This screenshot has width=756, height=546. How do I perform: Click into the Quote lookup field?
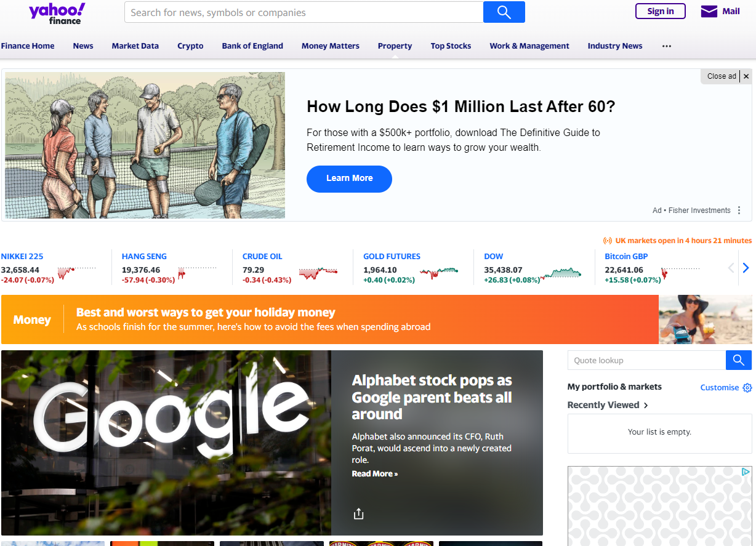point(646,360)
